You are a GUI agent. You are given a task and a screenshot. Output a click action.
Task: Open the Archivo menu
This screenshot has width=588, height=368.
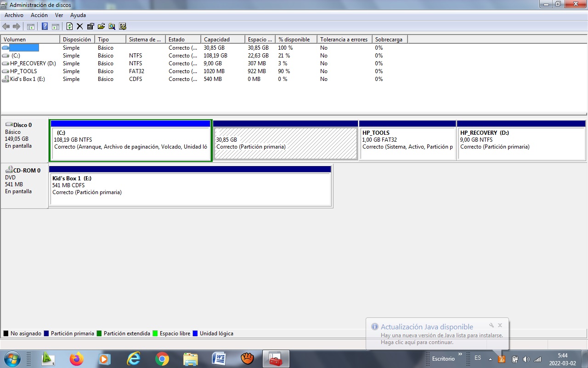pyautogui.click(x=14, y=15)
